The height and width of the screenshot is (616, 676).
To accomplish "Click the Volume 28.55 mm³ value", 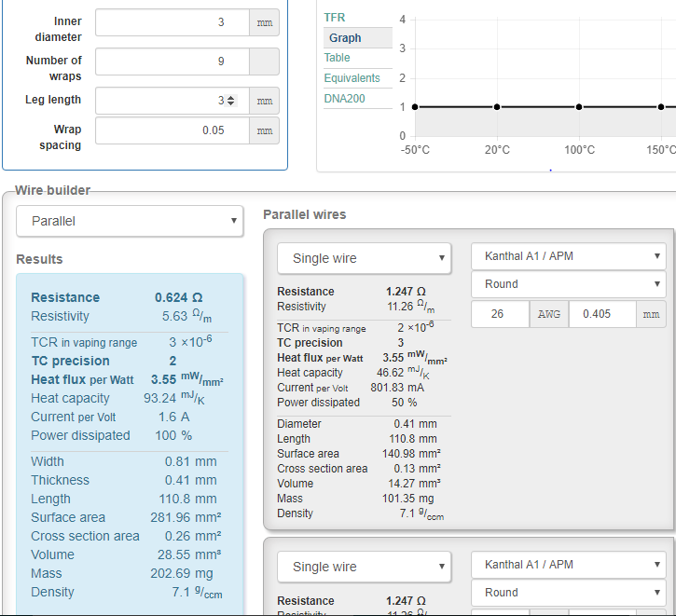I will pos(189,554).
